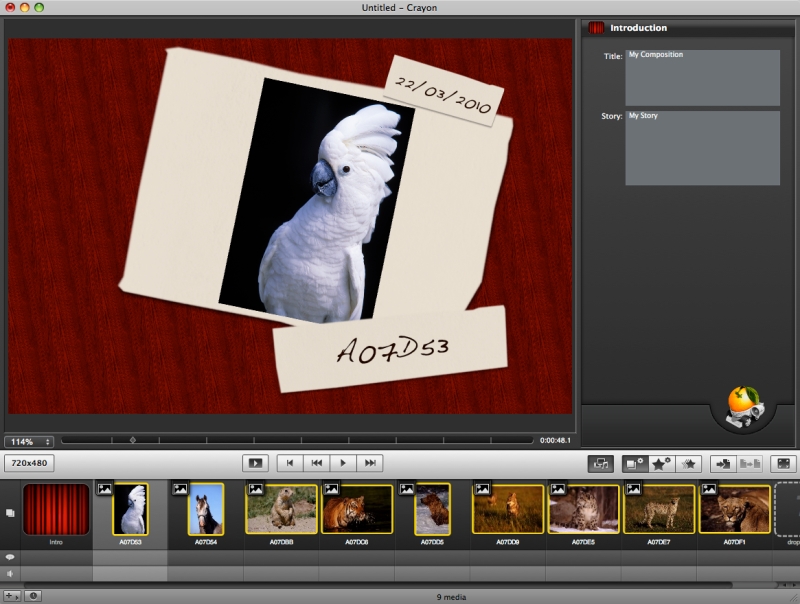Image resolution: width=800 pixels, height=604 pixels.
Task: Select the A07DE7 cheetah thumbnail
Action: coord(659,509)
